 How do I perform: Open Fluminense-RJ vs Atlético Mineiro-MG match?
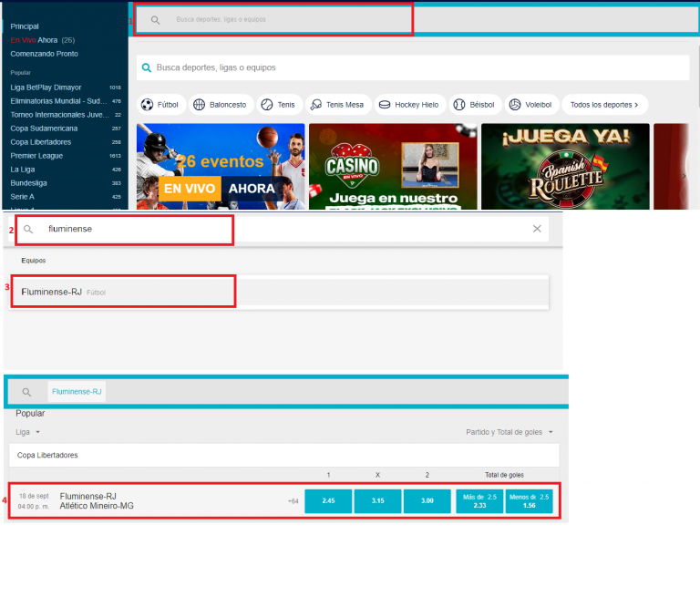(97, 501)
